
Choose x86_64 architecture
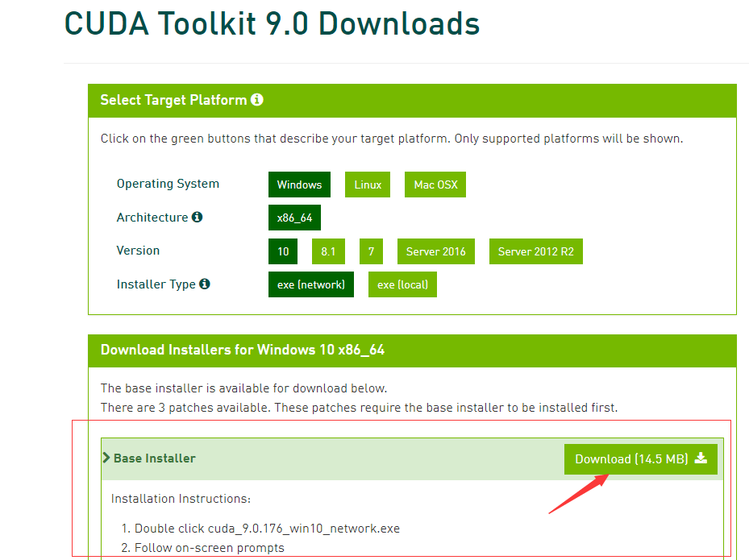pyautogui.click(x=295, y=218)
